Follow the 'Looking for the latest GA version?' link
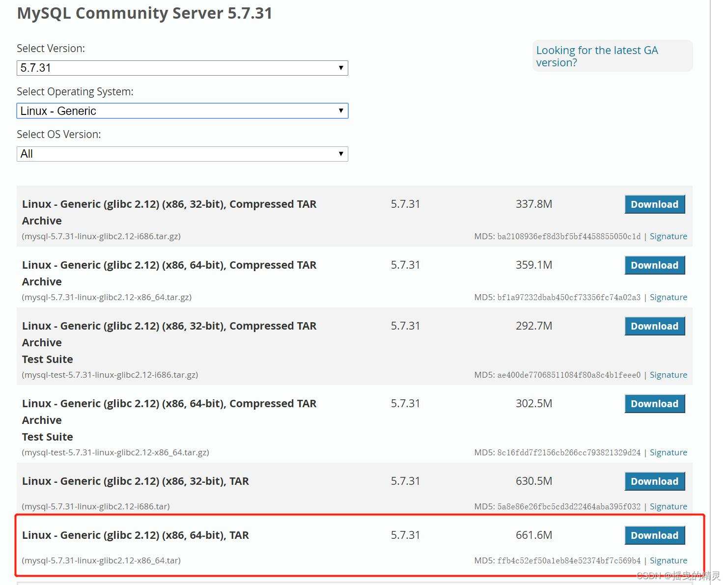 597,56
